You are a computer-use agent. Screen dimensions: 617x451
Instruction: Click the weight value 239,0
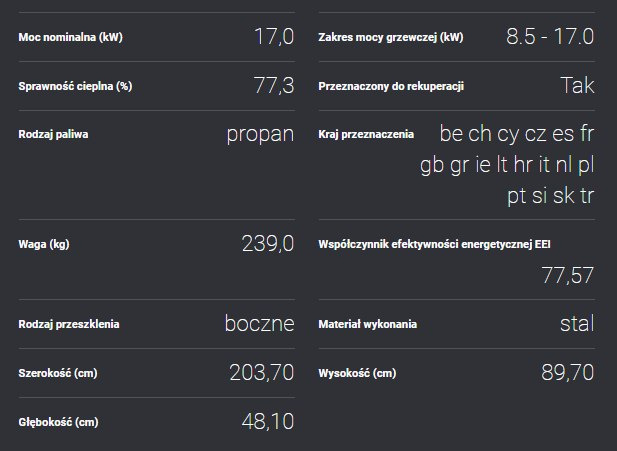tap(267, 243)
